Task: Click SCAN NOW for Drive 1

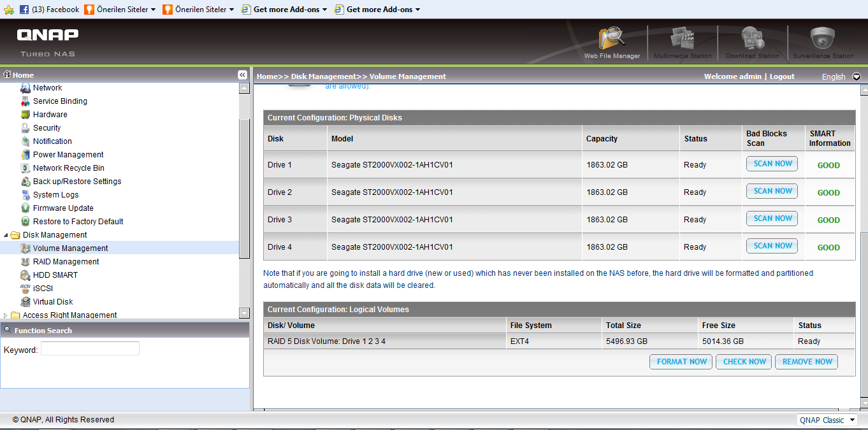Action: pos(772,164)
